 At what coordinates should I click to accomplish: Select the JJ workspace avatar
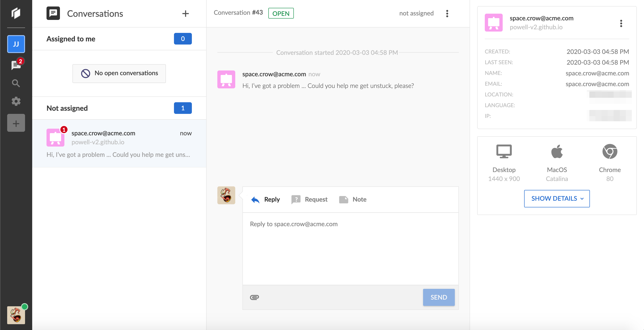(x=16, y=44)
